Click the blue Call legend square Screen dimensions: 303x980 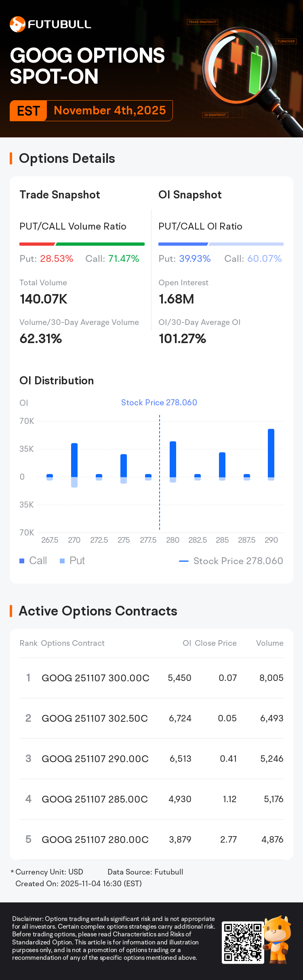pos(22,561)
